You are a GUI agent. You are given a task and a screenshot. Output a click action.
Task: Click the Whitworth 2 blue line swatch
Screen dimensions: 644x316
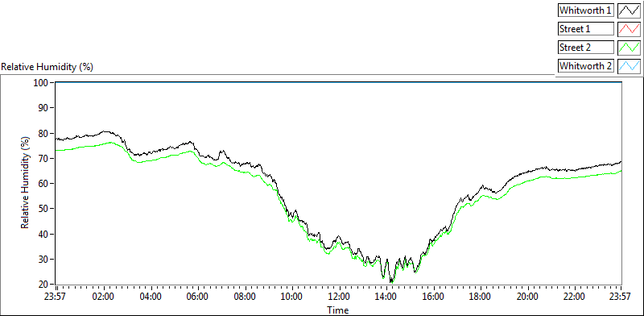629,65
